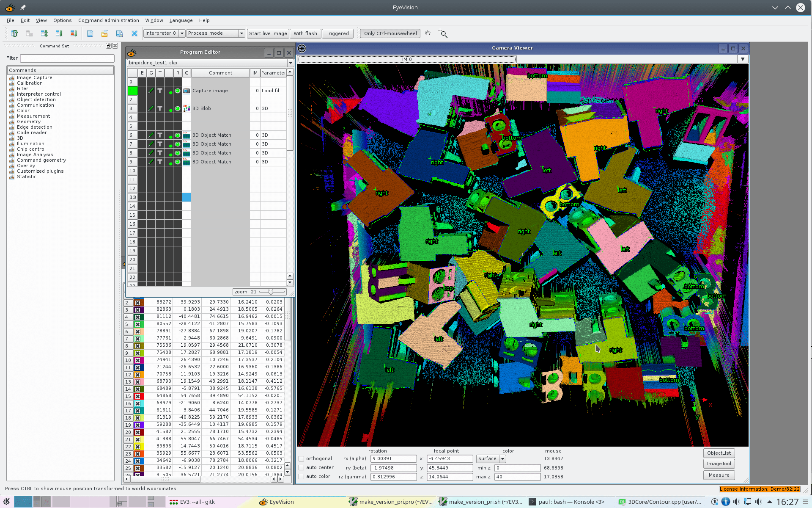Click the grayed-out copy icon in the toolbar

[x=29, y=33]
